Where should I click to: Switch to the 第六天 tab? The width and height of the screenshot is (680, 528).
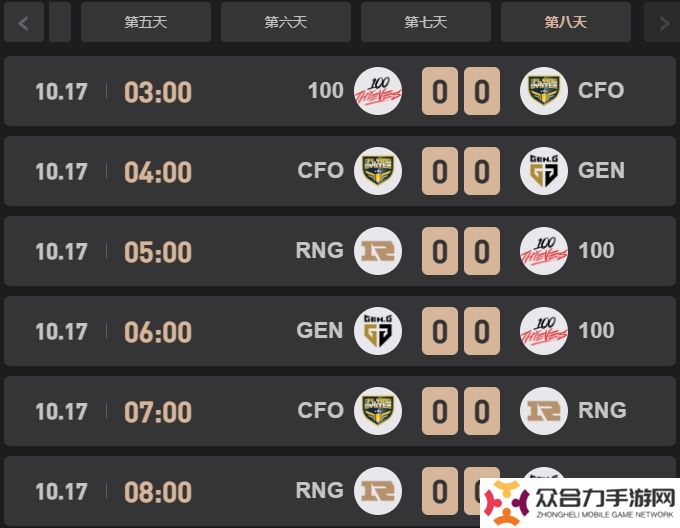pos(286,22)
